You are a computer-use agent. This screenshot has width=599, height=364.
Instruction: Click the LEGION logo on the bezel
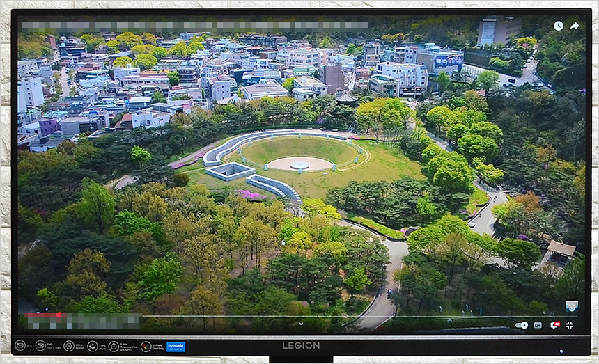[301, 345]
